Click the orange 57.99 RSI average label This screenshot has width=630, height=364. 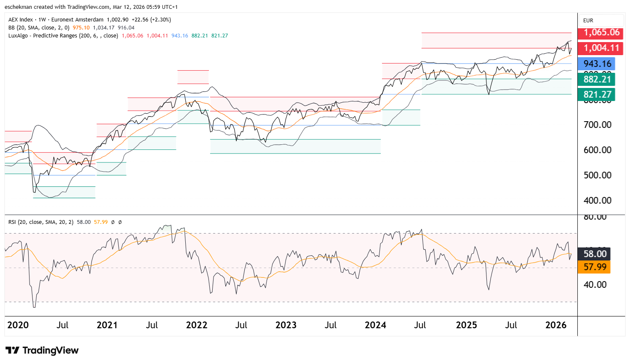pos(595,267)
